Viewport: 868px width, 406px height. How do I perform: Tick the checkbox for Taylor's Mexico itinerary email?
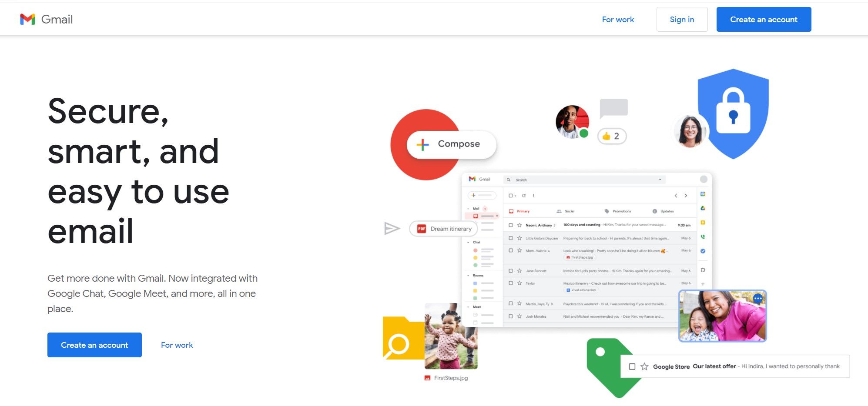click(x=511, y=283)
